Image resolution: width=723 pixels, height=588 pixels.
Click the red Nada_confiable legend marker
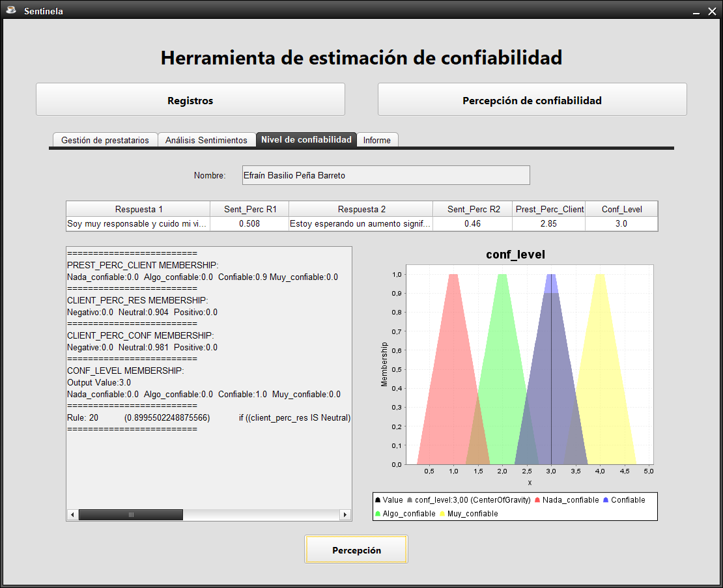(x=537, y=500)
